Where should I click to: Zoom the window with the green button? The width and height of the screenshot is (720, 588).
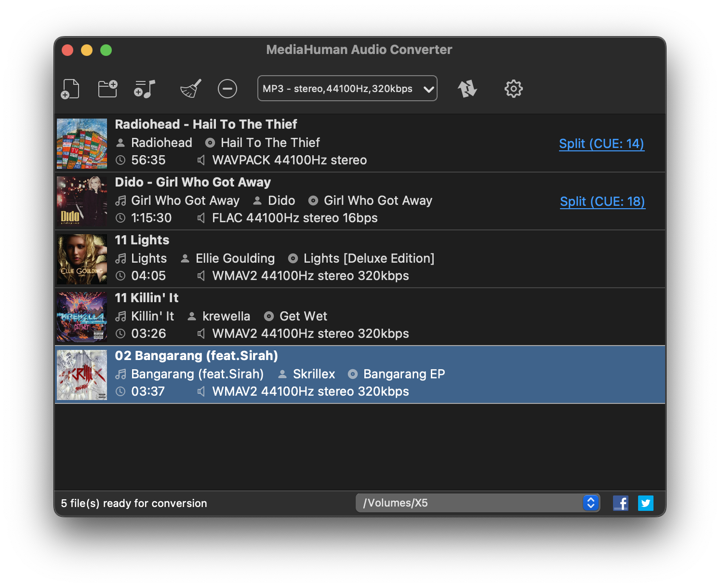(106, 50)
